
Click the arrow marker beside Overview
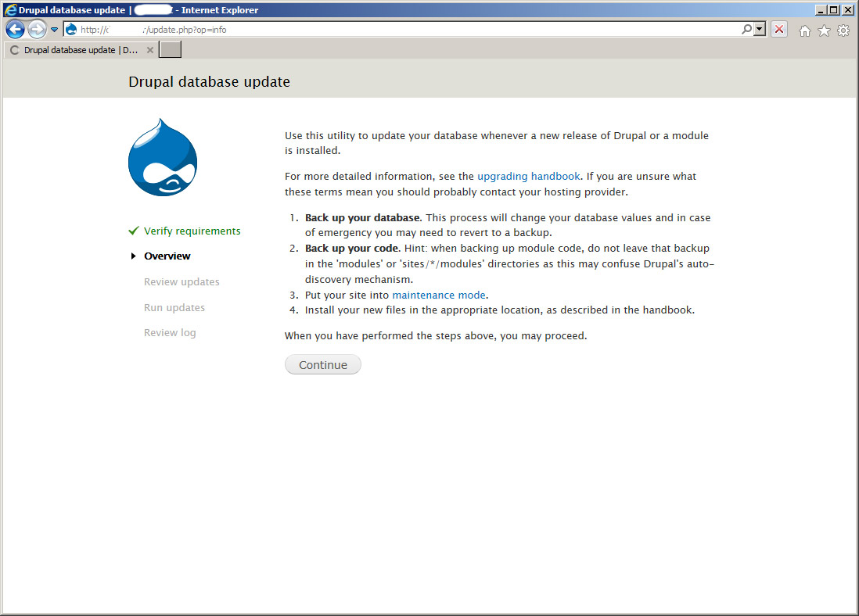133,256
